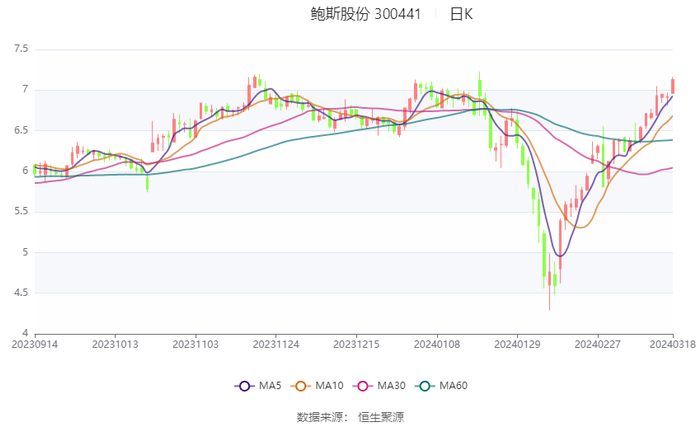Select the 20231103 date on the x-axis
The height and width of the screenshot is (427, 700).
pos(195,344)
